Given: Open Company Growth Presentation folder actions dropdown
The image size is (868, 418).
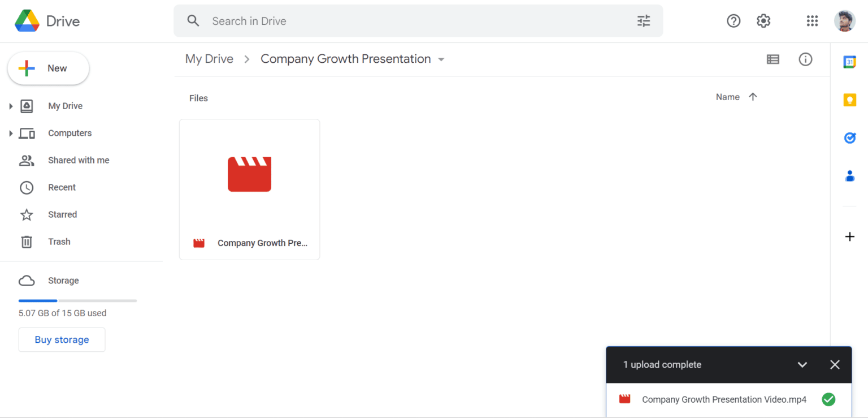Looking at the screenshot, I should click(442, 59).
